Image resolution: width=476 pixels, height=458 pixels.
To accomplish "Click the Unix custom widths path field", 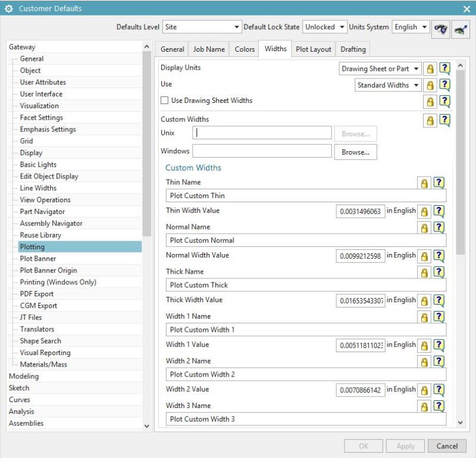I will click(x=262, y=133).
